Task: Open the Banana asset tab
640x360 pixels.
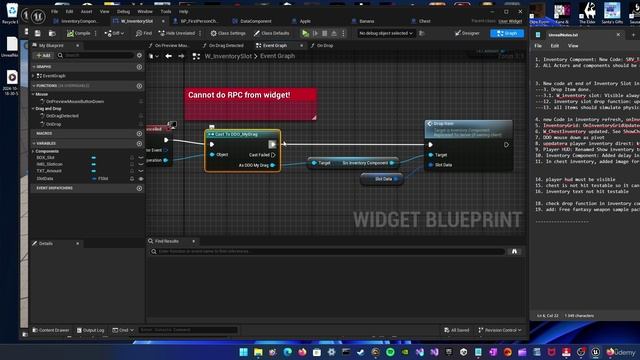Action: pyautogui.click(x=367, y=21)
